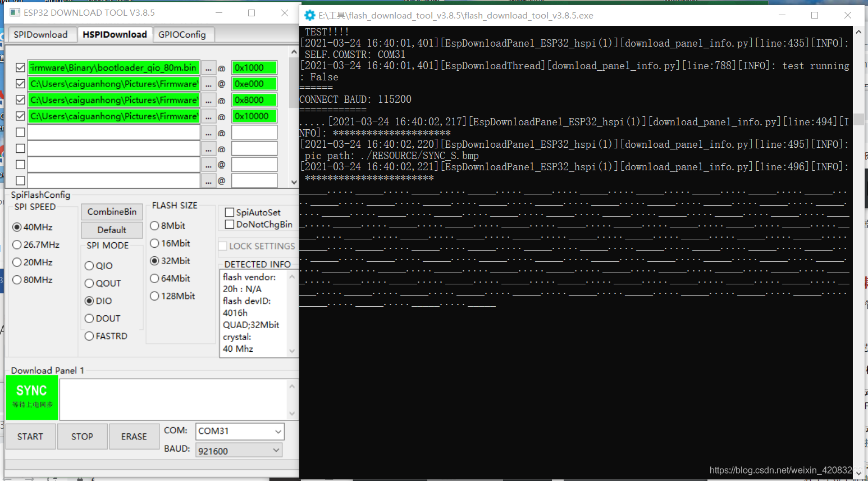Browse file for the 0x10000 address row
Screen dimensions: 868x481
tap(208, 117)
